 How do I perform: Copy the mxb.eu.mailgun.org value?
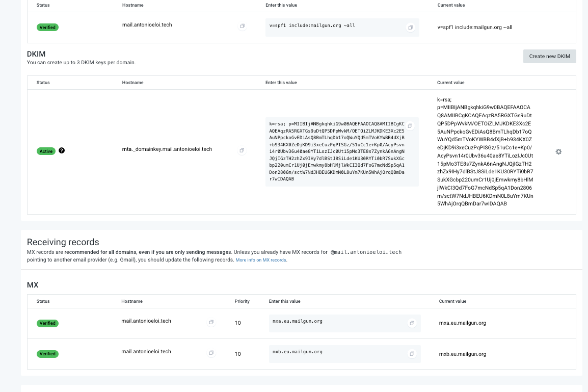412,354
